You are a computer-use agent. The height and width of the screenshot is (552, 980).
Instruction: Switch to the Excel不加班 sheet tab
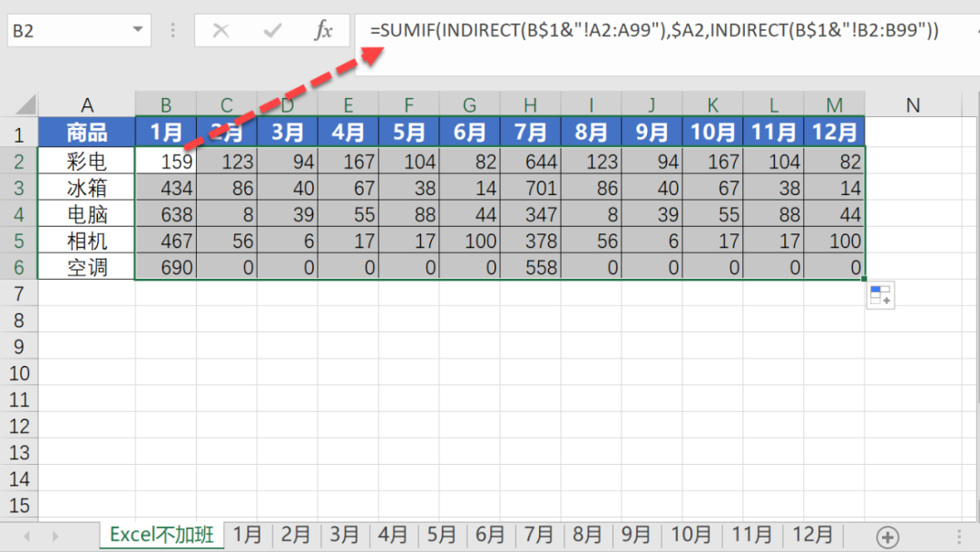(162, 535)
